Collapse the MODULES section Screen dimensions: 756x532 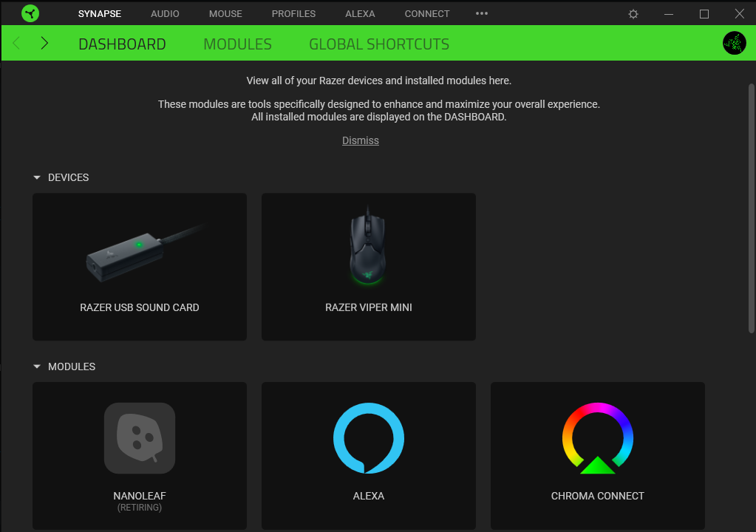coord(37,366)
